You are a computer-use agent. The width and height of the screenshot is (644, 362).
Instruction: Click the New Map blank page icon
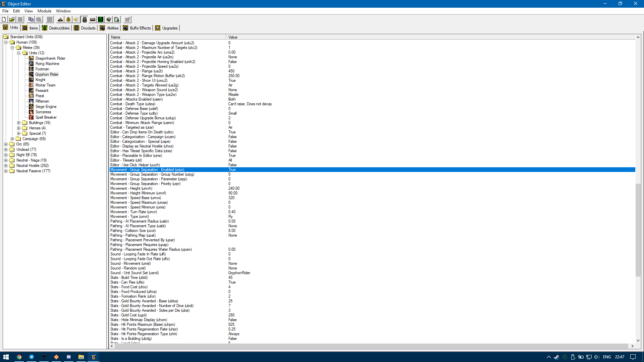coord(4,19)
